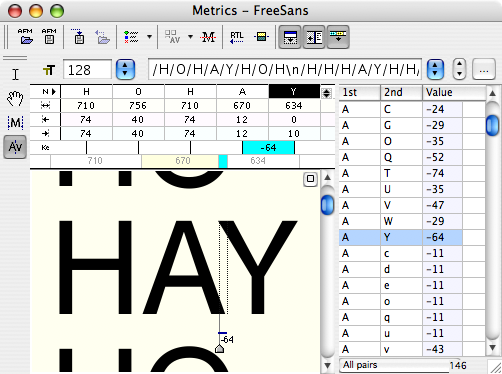The image size is (502, 374).
Task: Select the text I-beam tool
Action: [15, 74]
